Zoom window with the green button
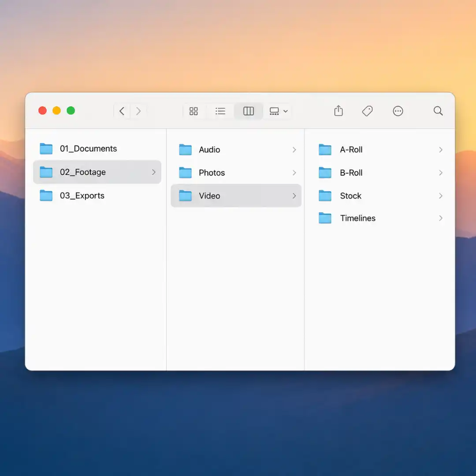Image resolution: width=476 pixels, height=476 pixels. (x=71, y=111)
